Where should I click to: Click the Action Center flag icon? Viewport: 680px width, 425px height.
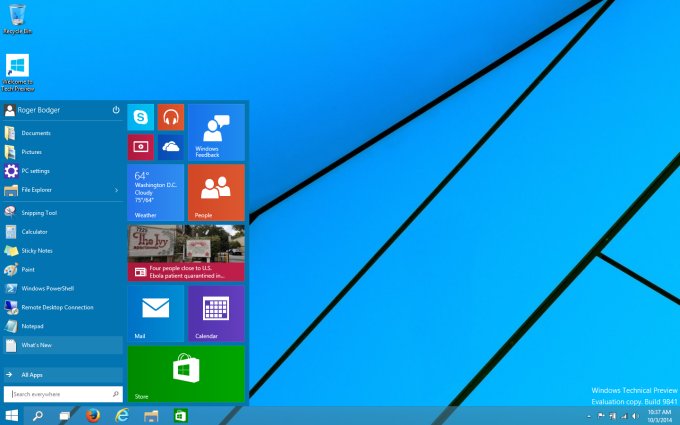click(601, 416)
